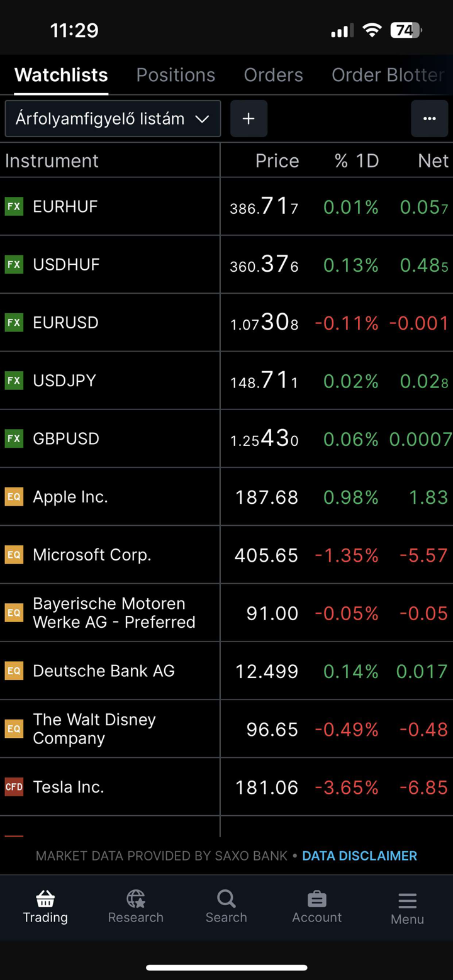Open Research via the globe icon
The width and height of the screenshot is (453, 980).
pyautogui.click(x=135, y=899)
